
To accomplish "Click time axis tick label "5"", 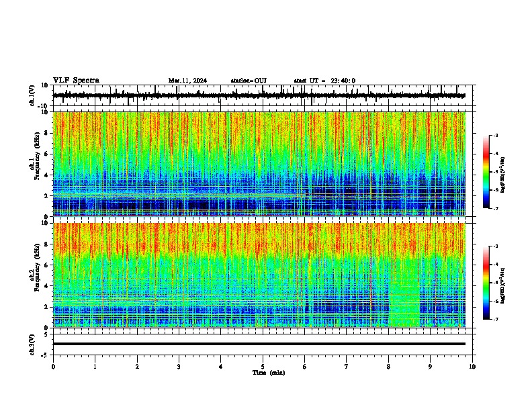I will [263, 367].
